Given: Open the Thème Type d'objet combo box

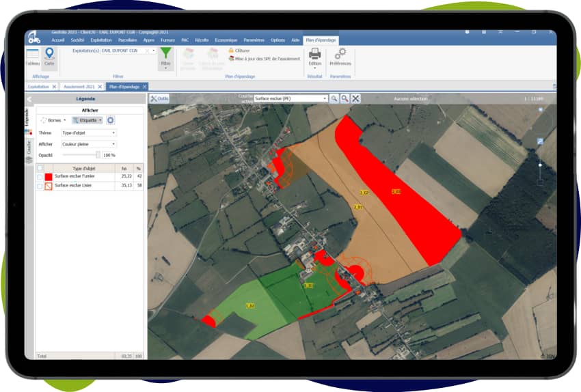Looking at the screenshot, I should [89, 132].
